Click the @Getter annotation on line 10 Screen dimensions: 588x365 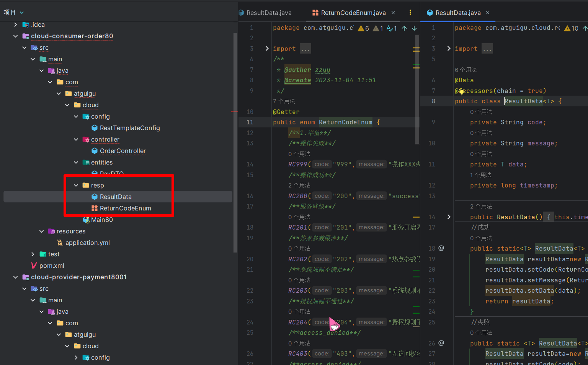coord(286,112)
